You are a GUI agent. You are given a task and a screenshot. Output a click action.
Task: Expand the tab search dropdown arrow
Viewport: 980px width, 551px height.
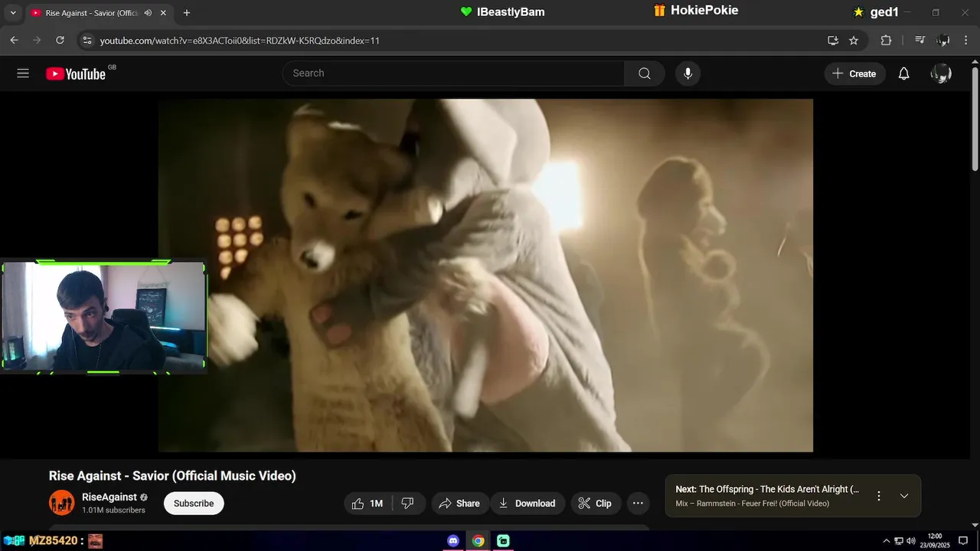tap(12, 13)
